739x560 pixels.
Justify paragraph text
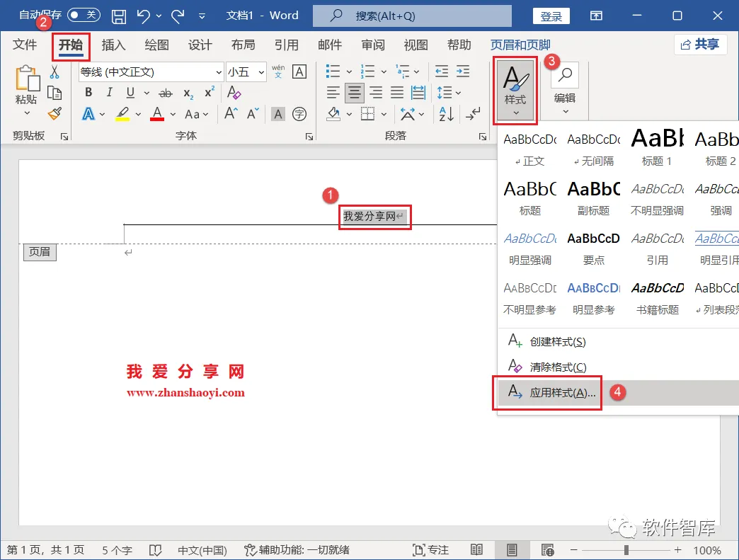click(x=397, y=93)
